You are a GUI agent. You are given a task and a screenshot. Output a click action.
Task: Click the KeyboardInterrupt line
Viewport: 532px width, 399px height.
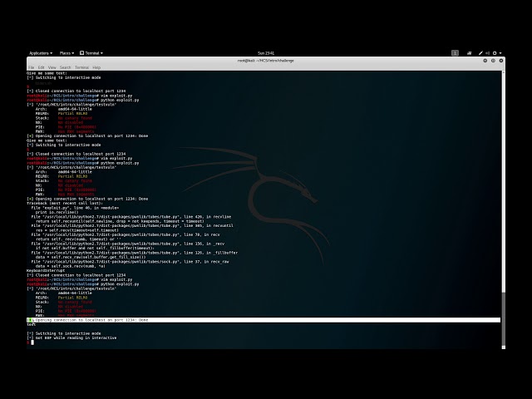pyautogui.click(x=46, y=270)
